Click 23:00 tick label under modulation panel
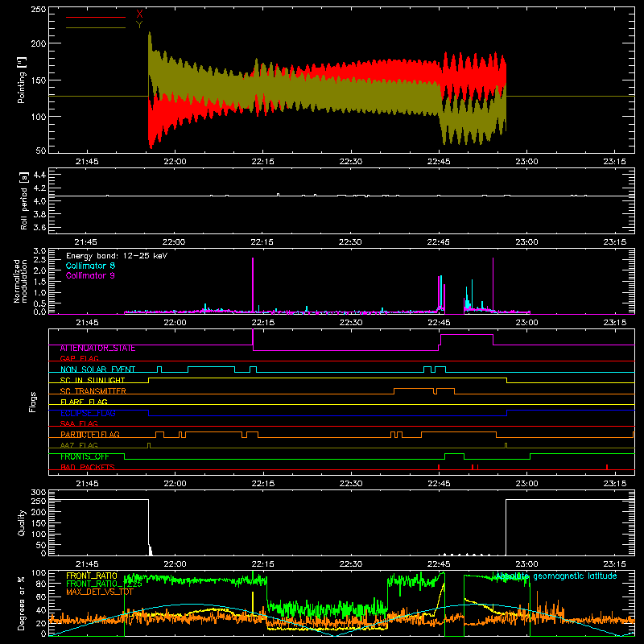 click(527, 323)
